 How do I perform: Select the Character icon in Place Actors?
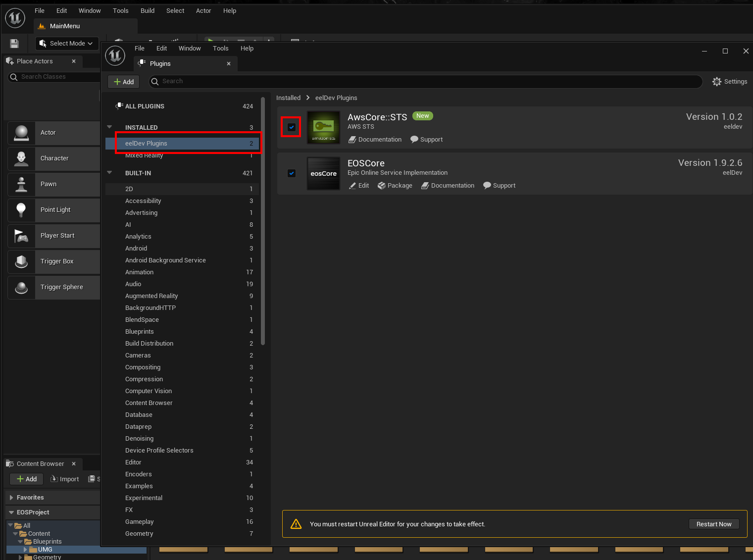coord(21,159)
